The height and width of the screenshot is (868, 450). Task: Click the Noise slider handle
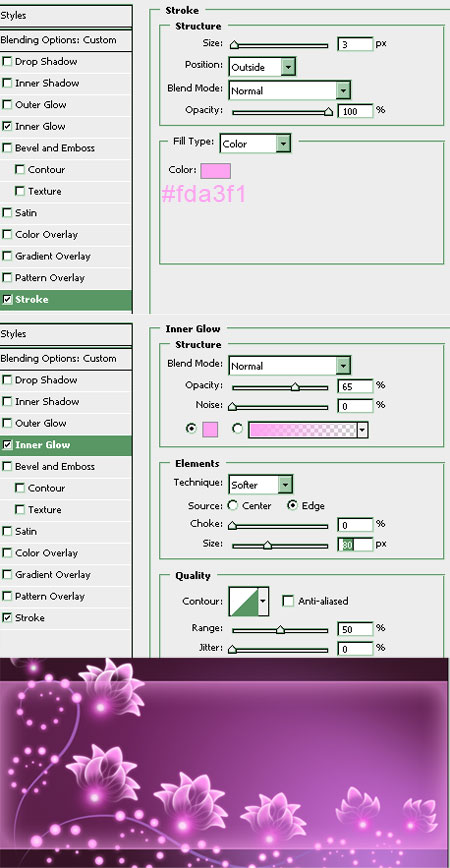point(232,407)
